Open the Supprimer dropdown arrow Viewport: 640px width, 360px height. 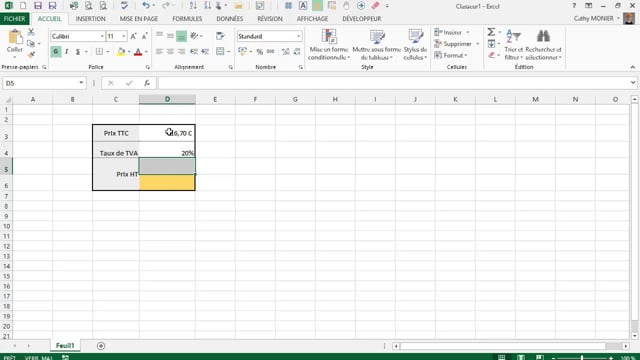click(477, 44)
